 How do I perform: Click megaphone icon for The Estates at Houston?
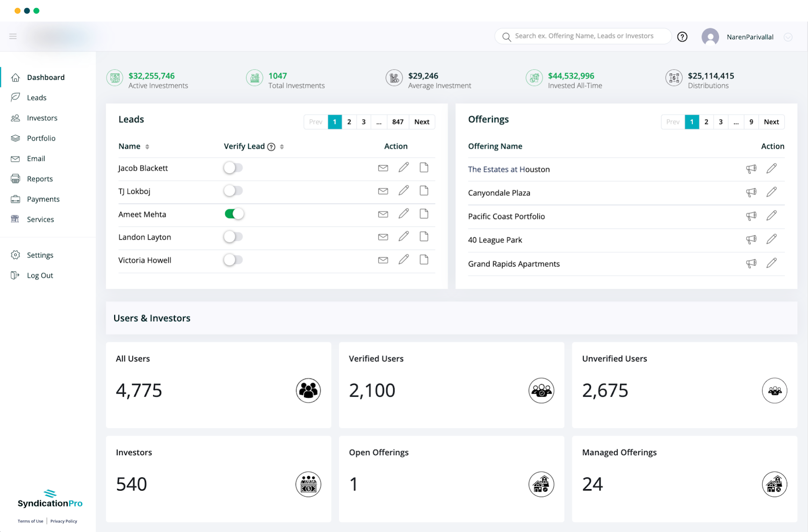pos(751,169)
